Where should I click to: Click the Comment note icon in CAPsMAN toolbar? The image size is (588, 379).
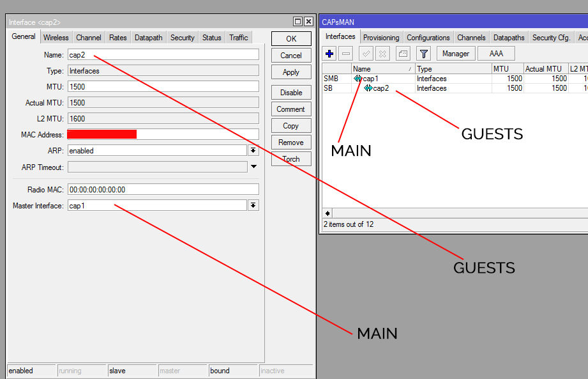[403, 54]
